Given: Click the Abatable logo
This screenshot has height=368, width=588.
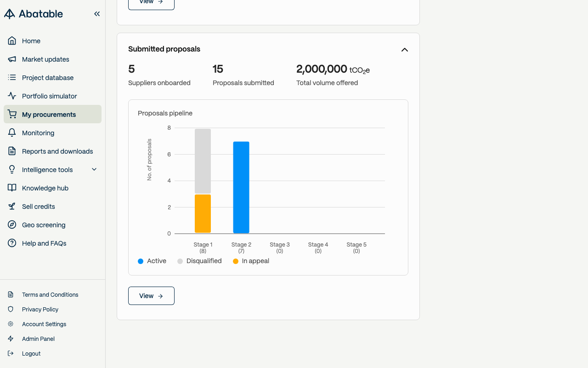Looking at the screenshot, I should [x=34, y=14].
